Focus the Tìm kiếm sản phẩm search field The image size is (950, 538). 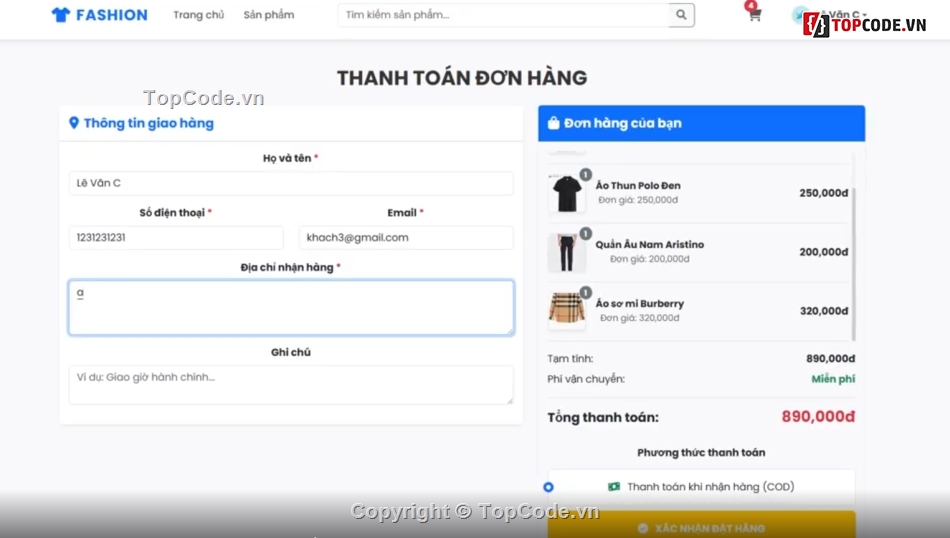click(x=503, y=15)
